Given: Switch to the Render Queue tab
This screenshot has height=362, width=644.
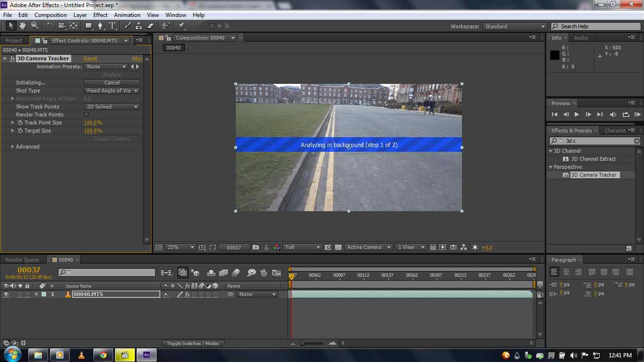Looking at the screenshot, I should click(22, 260).
